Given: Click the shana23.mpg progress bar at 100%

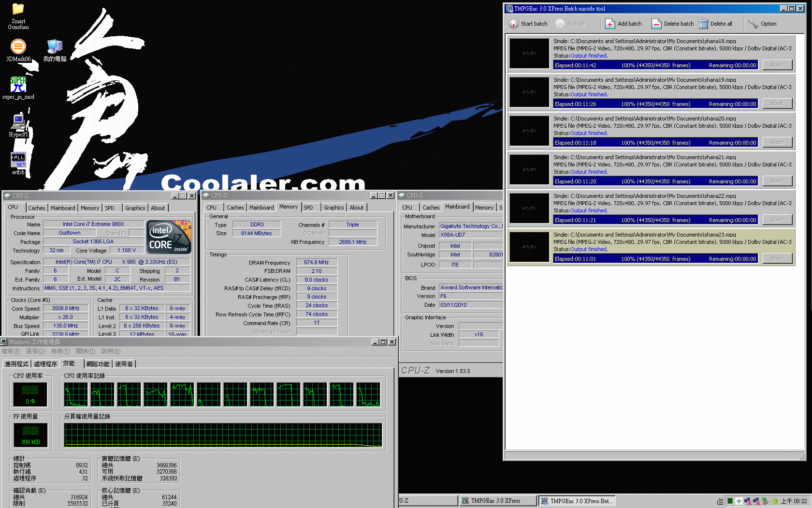Looking at the screenshot, I should pos(655,259).
